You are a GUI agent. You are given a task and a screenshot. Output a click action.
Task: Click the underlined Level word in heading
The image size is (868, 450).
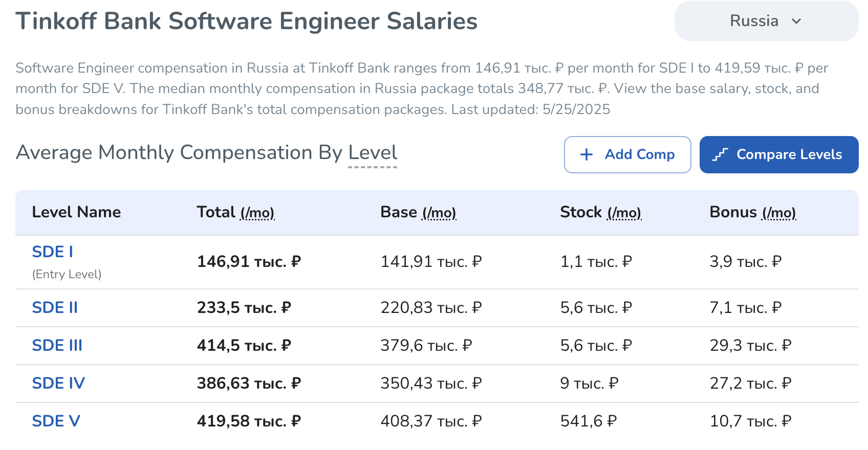click(373, 153)
